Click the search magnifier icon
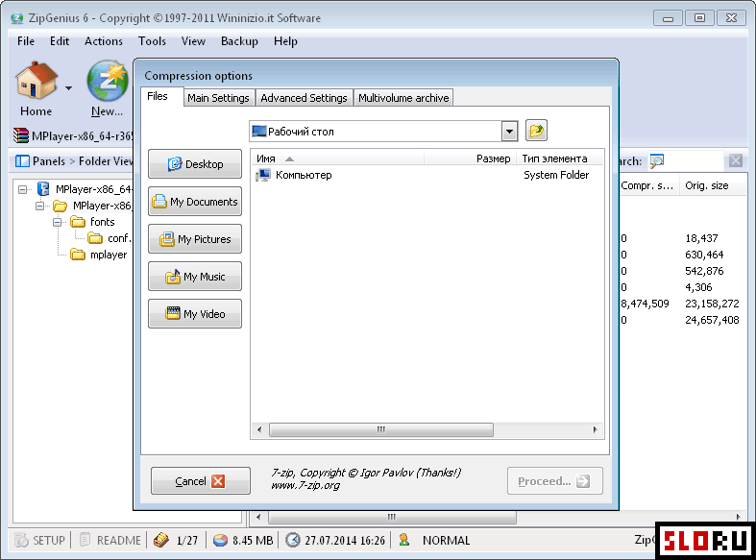This screenshot has height=560, width=756. (657, 161)
